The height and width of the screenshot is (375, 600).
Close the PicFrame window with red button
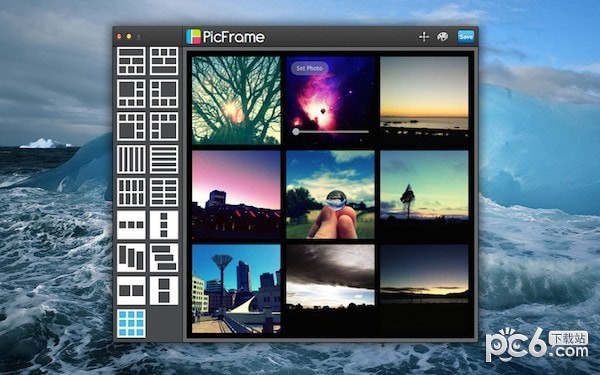(119, 36)
